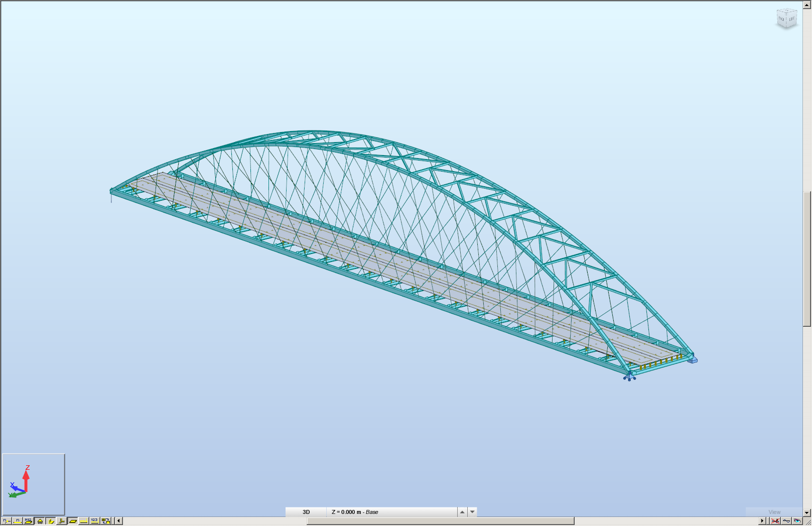Image resolution: width=812 pixels, height=526 pixels.
Task: Click the View panel label
Action: pos(774,511)
